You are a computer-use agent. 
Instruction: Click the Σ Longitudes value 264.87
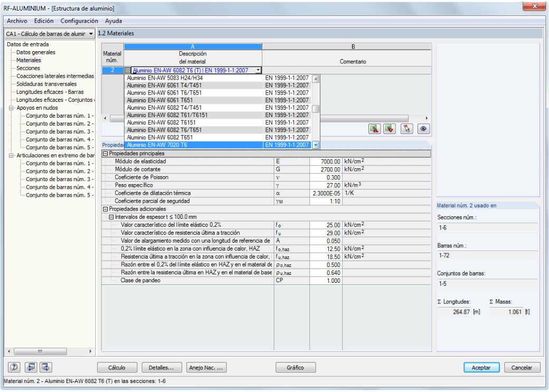pos(454,312)
